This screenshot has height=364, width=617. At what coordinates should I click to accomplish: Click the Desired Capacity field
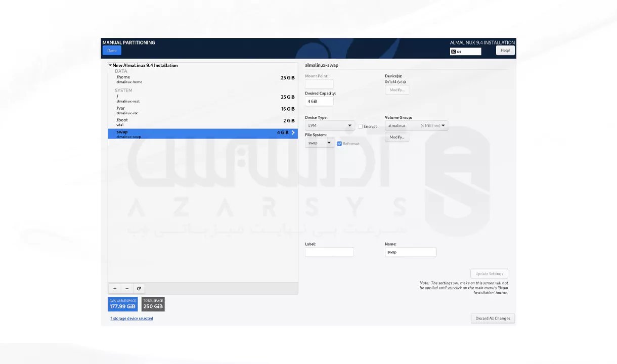319,101
